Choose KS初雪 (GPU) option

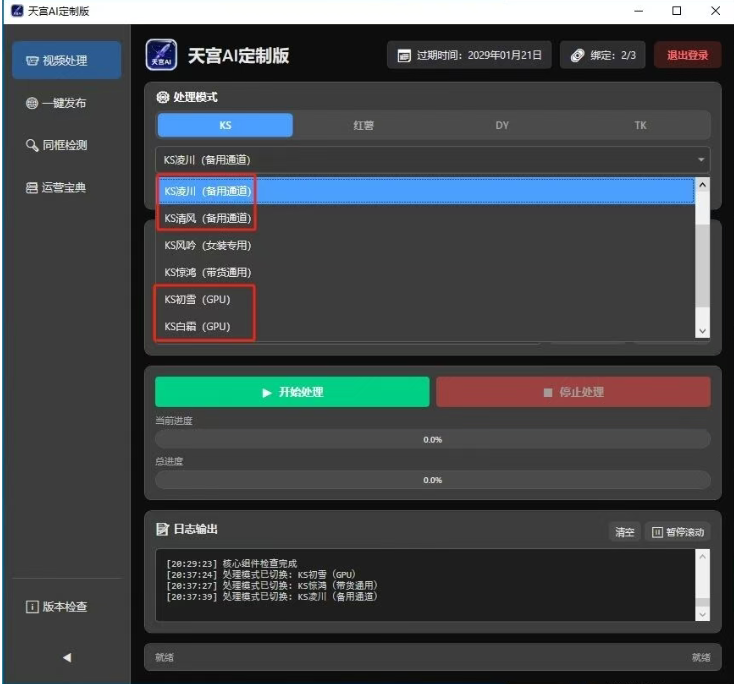coord(425,300)
